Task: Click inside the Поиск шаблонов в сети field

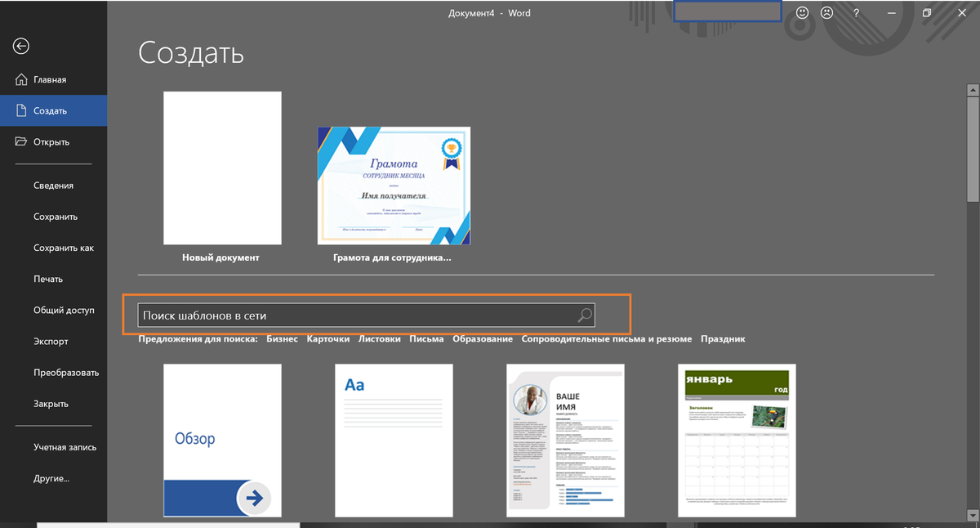Action: coord(359,314)
